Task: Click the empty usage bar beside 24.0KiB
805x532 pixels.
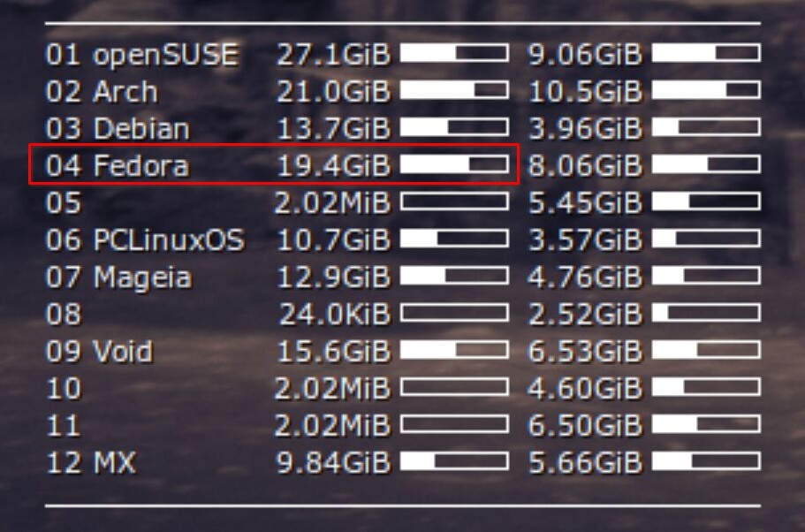Action: [x=454, y=313]
